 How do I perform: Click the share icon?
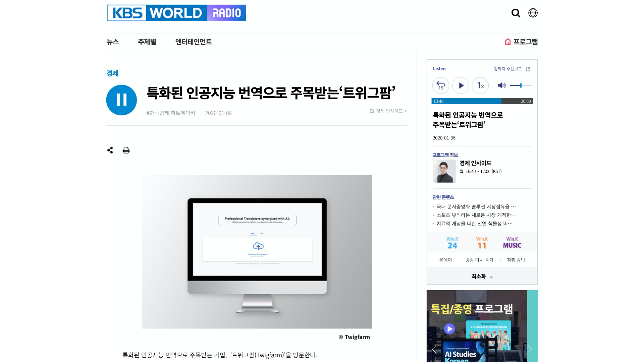(x=110, y=150)
